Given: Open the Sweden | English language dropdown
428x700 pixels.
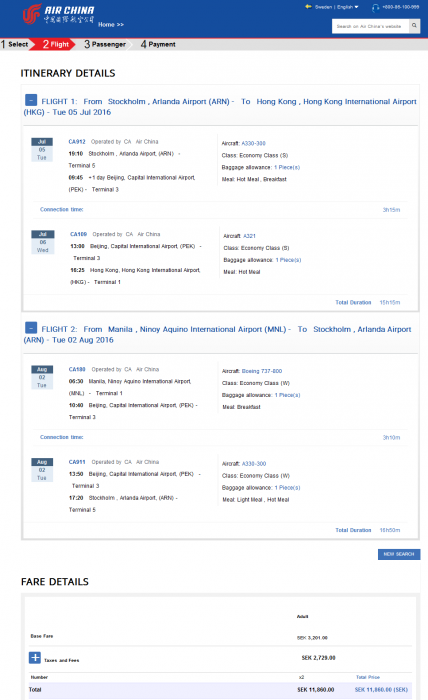Looking at the screenshot, I should pyautogui.click(x=337, y=7).
